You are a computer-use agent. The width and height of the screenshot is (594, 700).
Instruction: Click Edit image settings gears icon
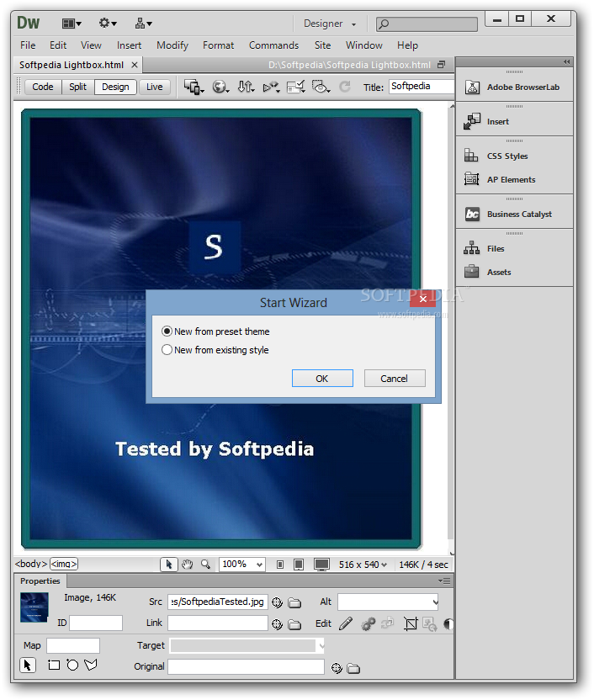tap(369, 623)
